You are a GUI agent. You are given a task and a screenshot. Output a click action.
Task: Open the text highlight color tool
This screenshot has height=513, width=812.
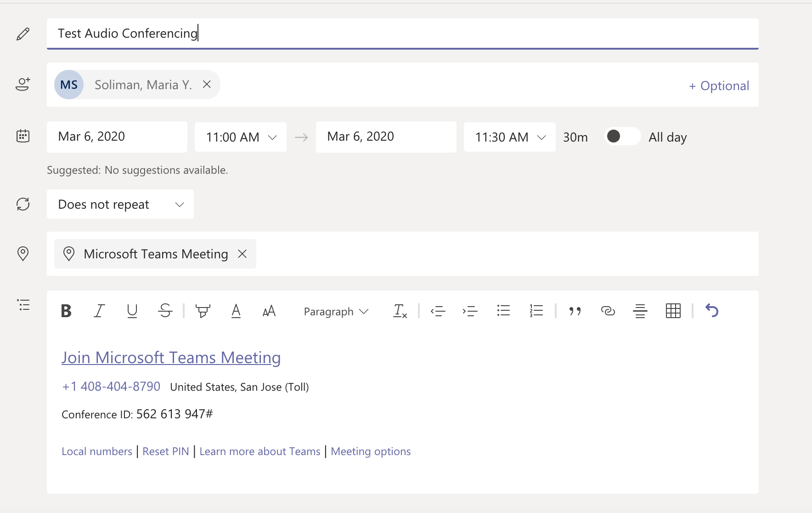pyautogui.click(x=203, y=311)
